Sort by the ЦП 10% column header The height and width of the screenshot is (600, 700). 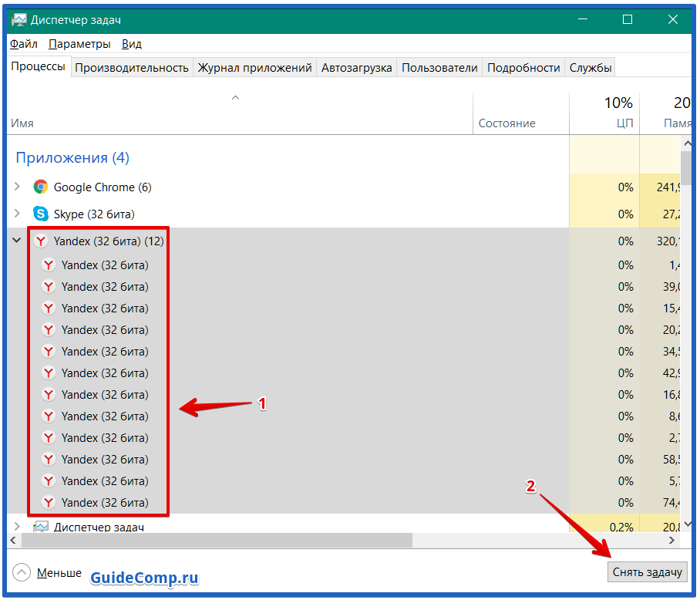click(x=604, y=113)
